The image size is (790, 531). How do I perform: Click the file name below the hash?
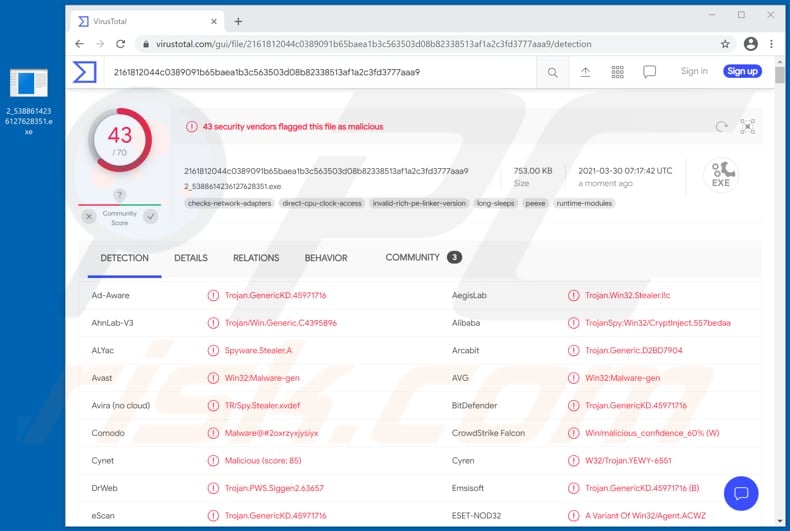233,186
